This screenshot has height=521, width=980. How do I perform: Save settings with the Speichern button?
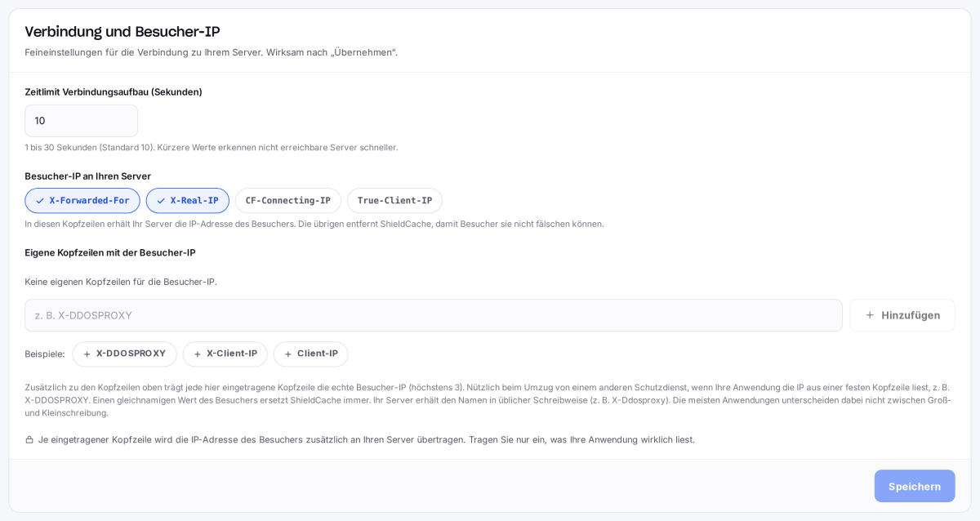[915, 486]
